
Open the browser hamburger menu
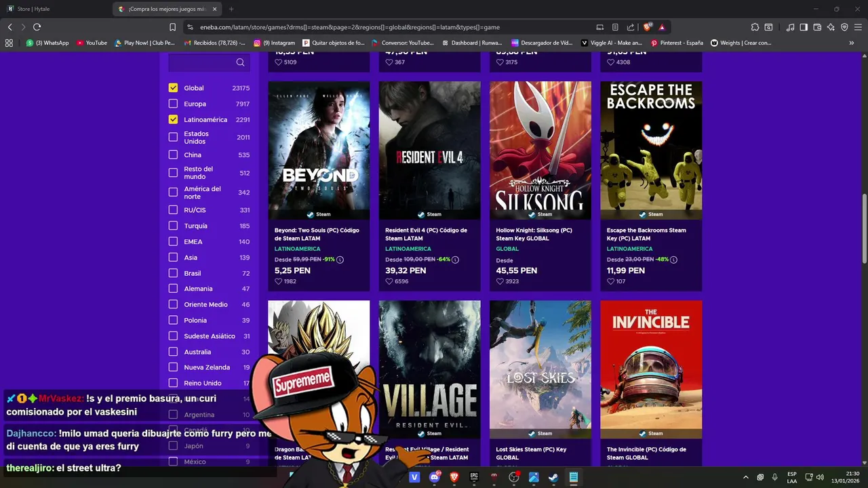point(858,27)
